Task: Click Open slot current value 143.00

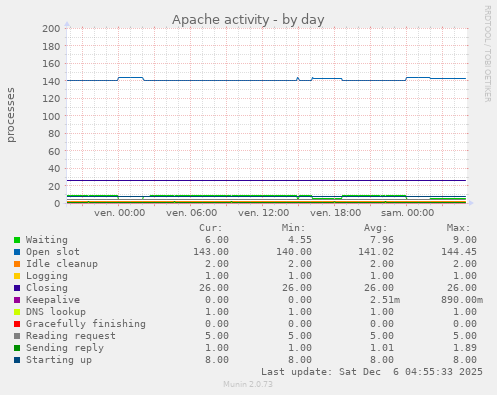Action: point(211,252)
